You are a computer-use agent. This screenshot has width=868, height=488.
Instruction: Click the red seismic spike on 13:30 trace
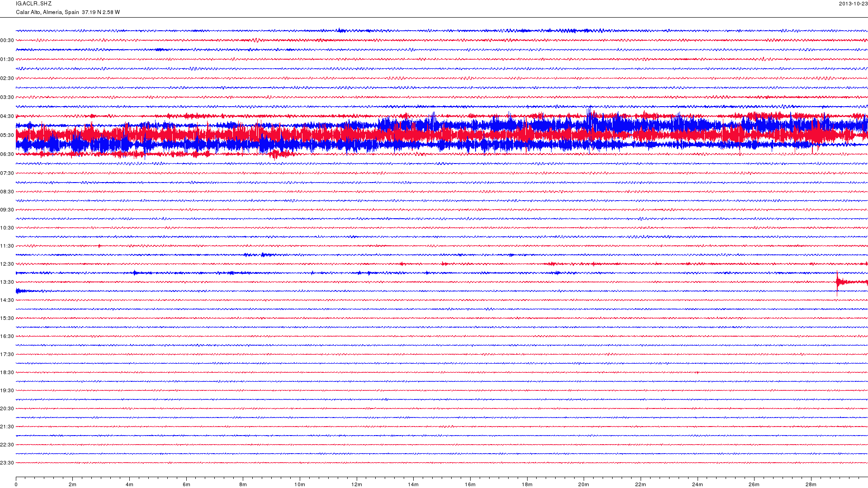837,283
